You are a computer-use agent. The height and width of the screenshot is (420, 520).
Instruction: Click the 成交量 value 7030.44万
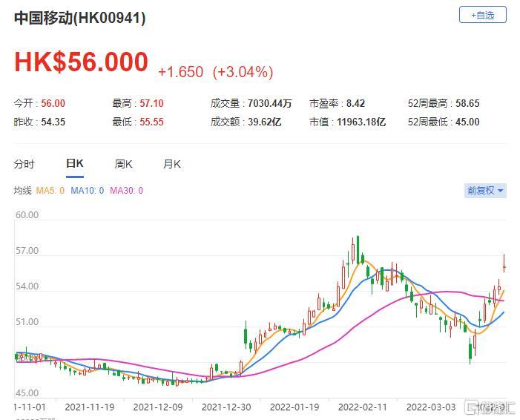coord(269,103)
